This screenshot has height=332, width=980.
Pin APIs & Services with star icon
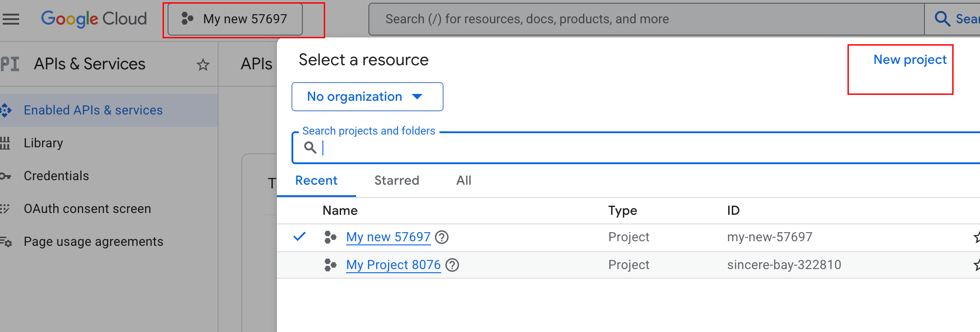203,65
